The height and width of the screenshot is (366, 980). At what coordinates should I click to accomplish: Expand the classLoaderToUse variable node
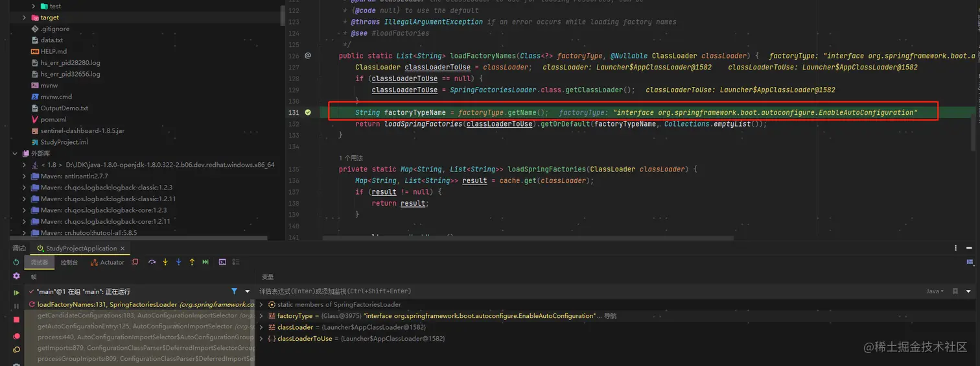[x=262, y=339]
